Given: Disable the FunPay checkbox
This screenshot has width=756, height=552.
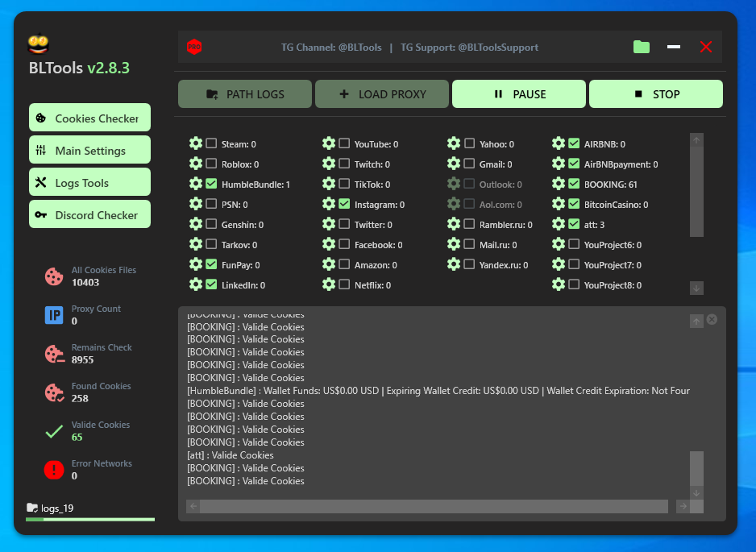Looking at the screenshot, I should pyautogui.click(x=211, y=264).
